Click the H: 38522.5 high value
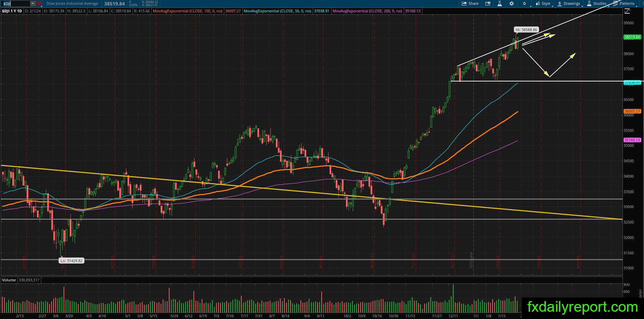Image resolution: width=644 pixels, height=319 pixels. (x=76, y=11)
